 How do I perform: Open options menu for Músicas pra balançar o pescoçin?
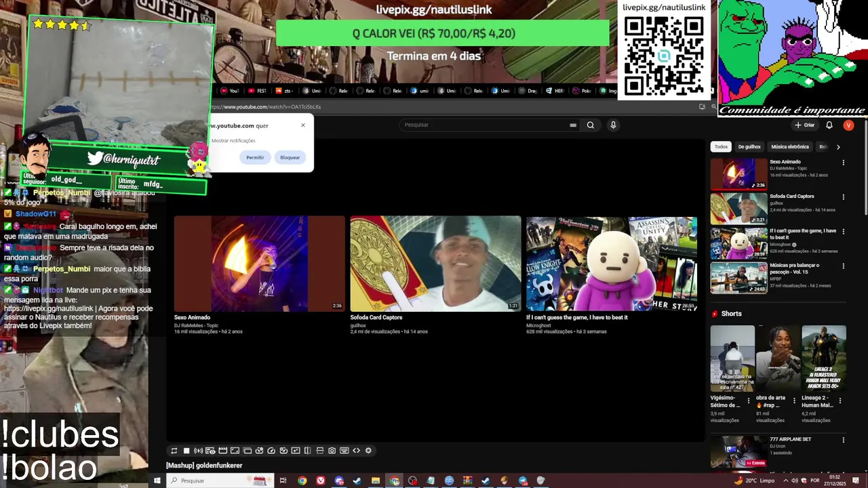[844, 266]
